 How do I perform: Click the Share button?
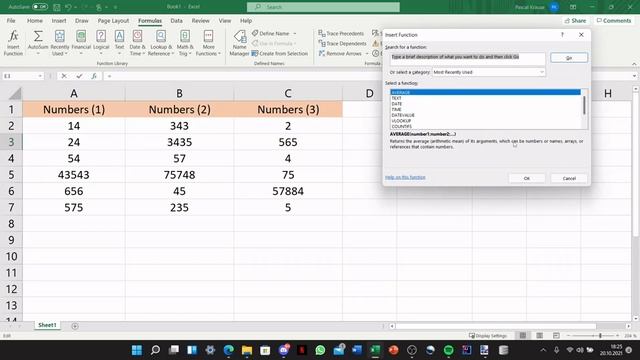[x=576, y=20]
